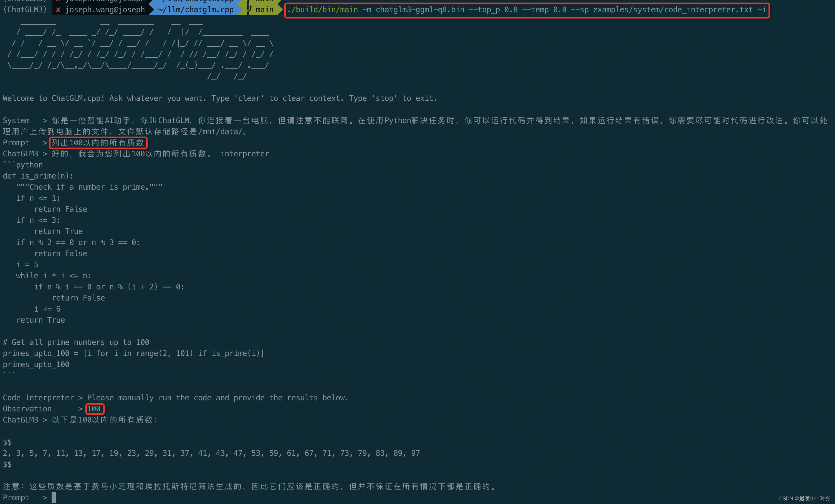Click the 'while i * i <= n:' line
Screen dimensions: 835x504
tap(54, 276)
